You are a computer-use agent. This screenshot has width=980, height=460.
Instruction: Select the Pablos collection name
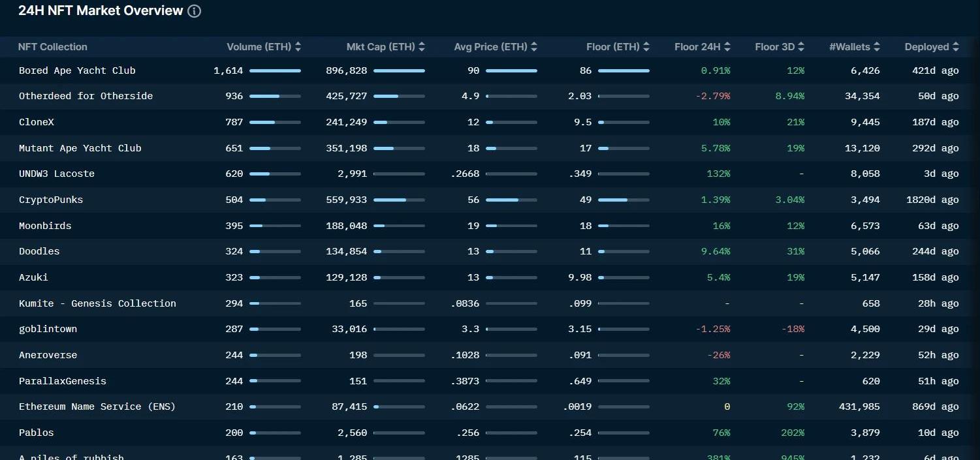37,433
